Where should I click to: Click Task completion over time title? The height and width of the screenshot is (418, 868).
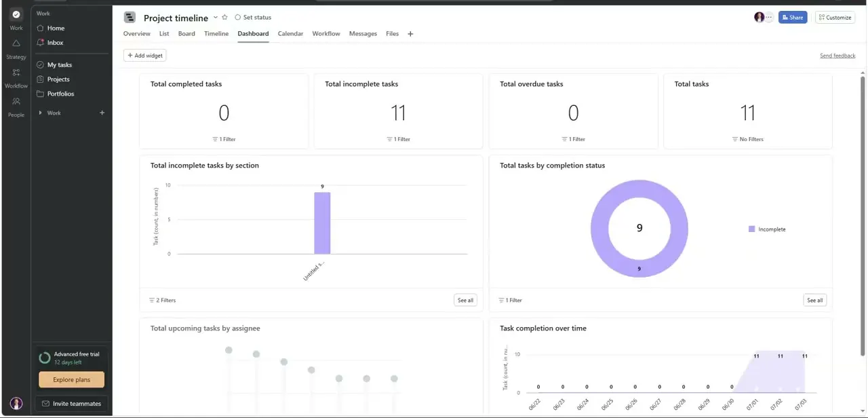543,328
